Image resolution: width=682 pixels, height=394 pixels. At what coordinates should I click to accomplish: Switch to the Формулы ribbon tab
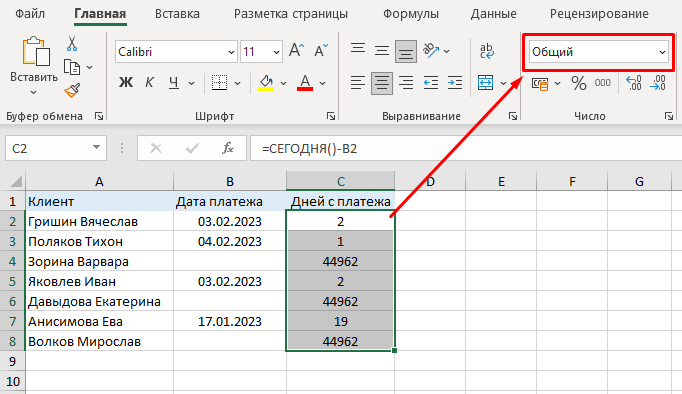[x=411, y=14]
